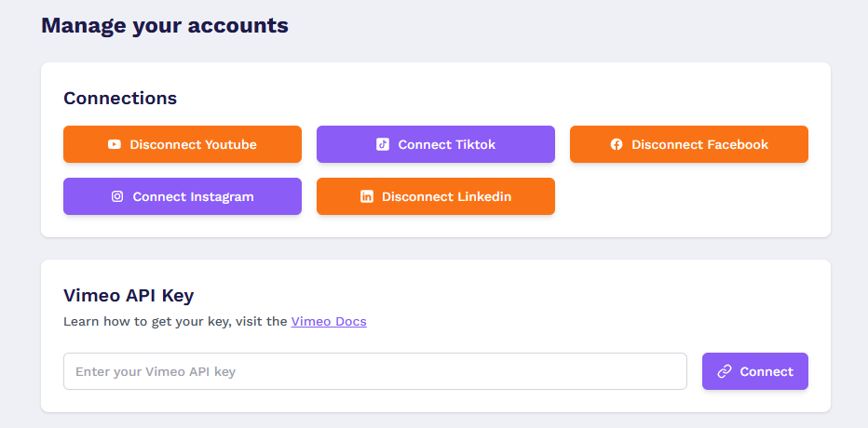Submit the Vimeo key with Connect button
868x428 pixels.
(x=755, y=371)
